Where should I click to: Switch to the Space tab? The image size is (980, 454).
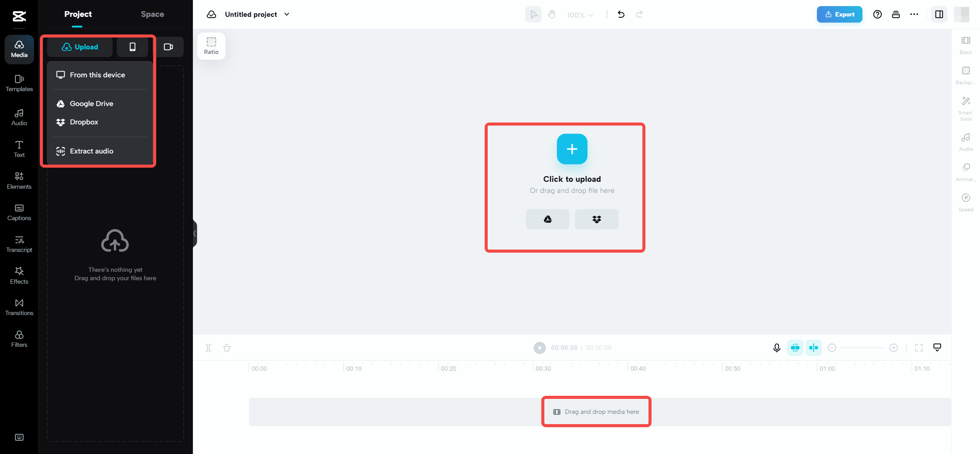point(152,15)
